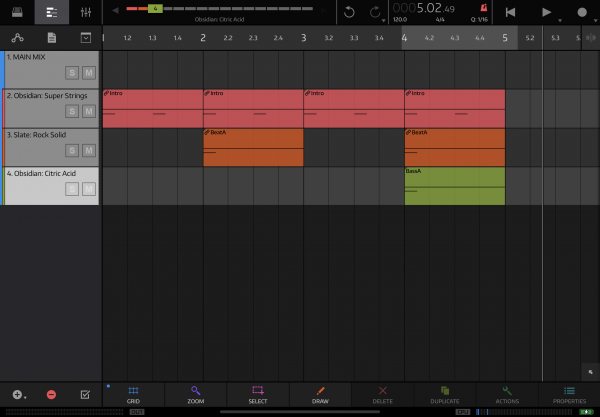This screenshot has width=600, height=417.
Task: Solo the Obsidian: Super Strings track
Action: [x=72, y=111]
